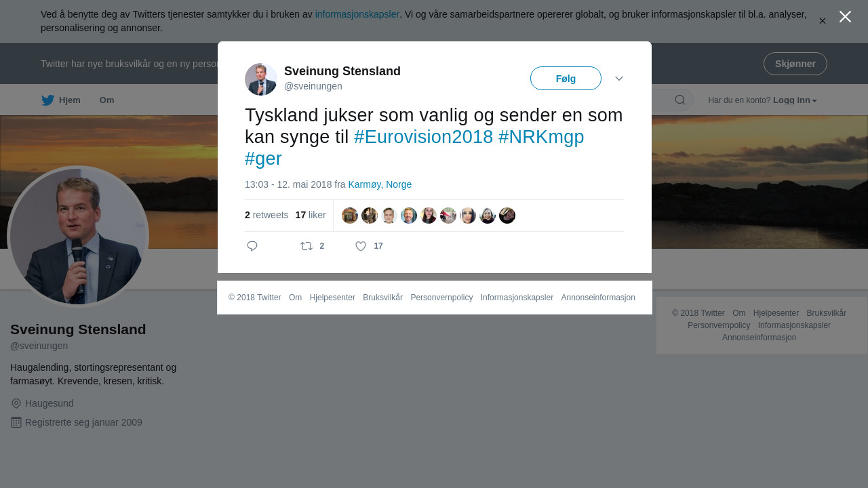Viewport: 868px width, 488px height.
Task: Open Personvernpolicy link in modal footer
Action: pos(441,298)
